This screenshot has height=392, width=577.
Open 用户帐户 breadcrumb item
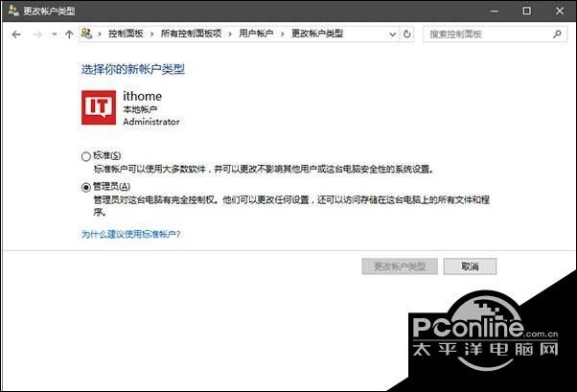256,34
